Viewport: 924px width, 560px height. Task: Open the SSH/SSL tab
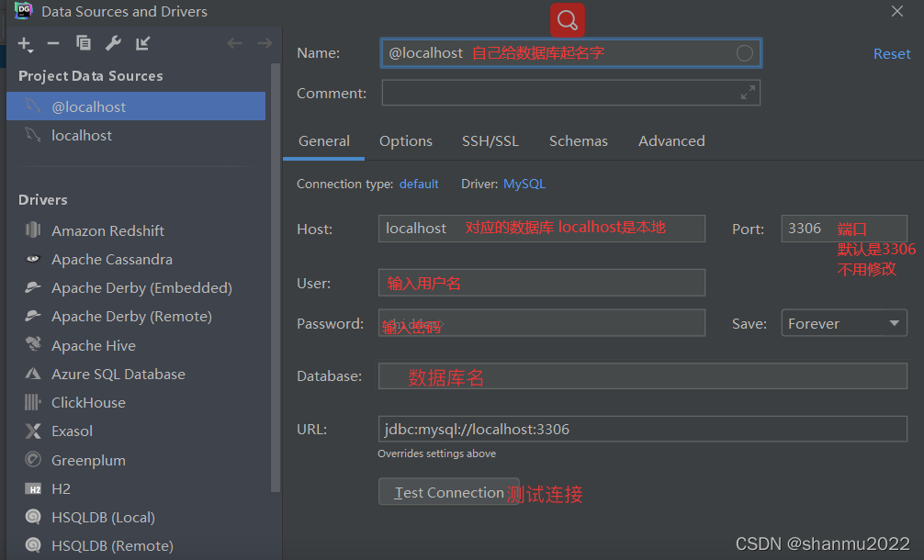point(490,141)
